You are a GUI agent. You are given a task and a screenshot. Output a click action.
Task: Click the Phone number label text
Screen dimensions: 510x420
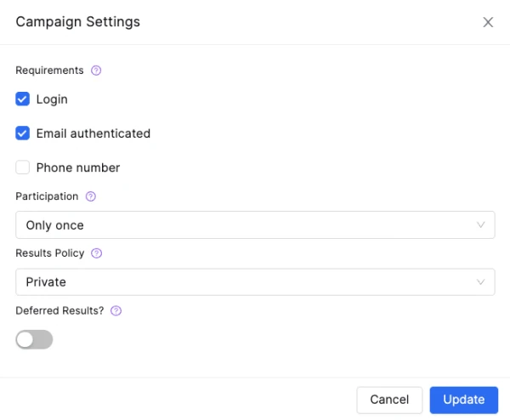pyautogui.click(x=77, y=167)
